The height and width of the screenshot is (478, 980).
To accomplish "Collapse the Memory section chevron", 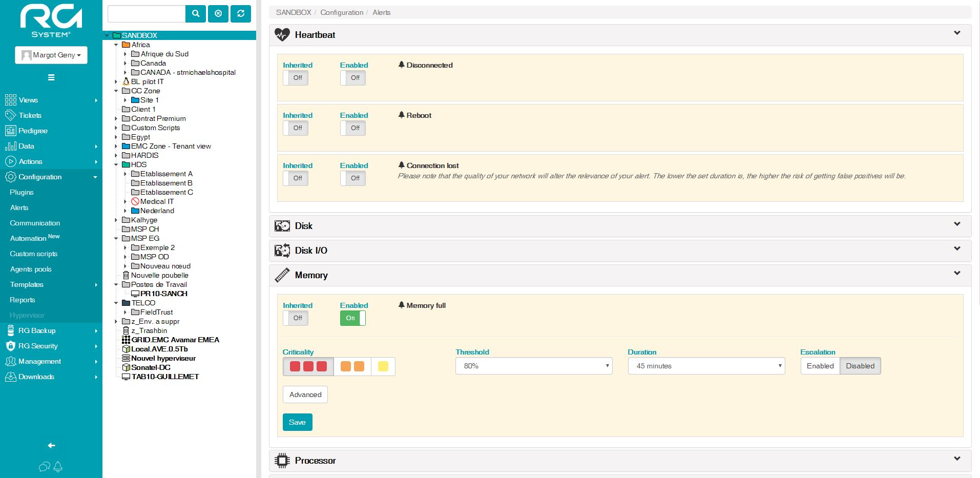I will pyautogui.click(x=957, y=273).
